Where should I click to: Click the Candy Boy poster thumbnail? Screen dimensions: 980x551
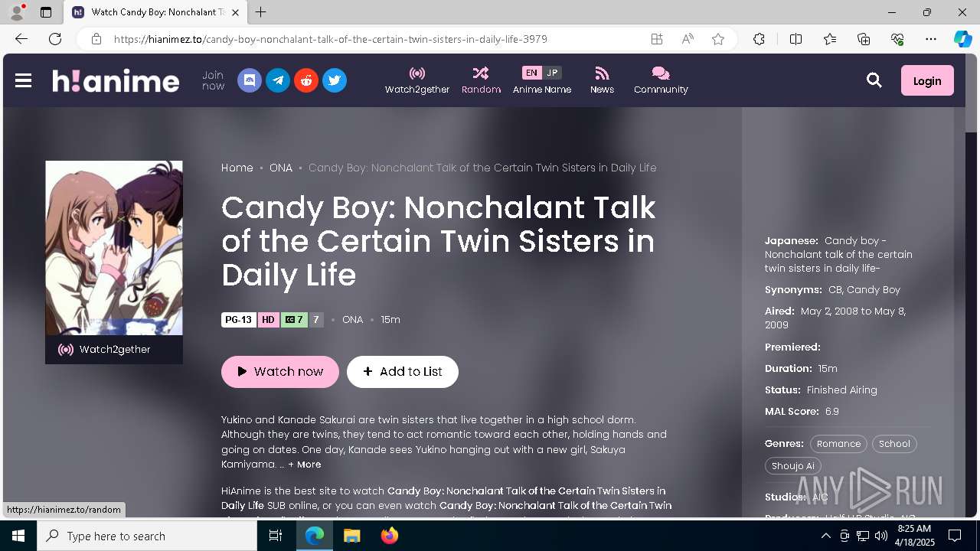pyautogui.click(x=114, y=248)
